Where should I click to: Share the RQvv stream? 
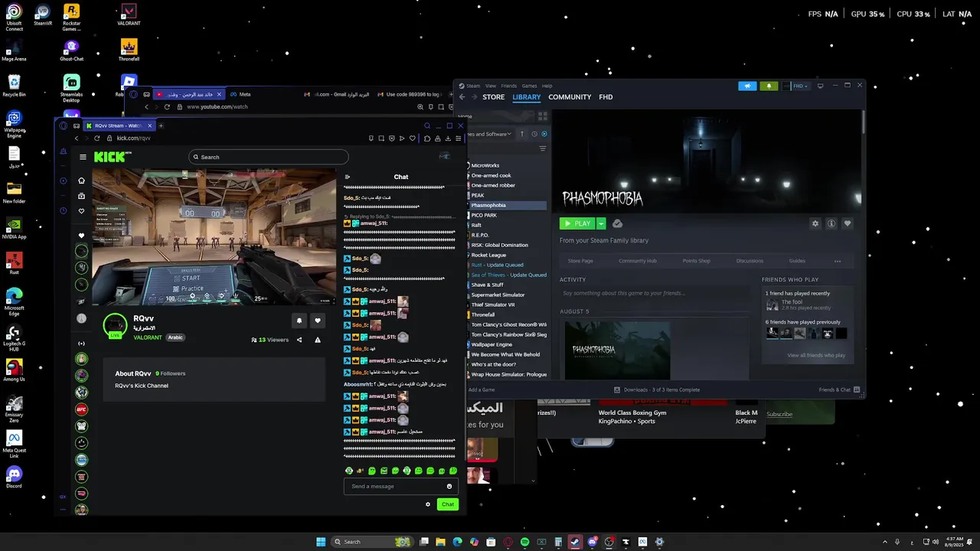(299, 340)
